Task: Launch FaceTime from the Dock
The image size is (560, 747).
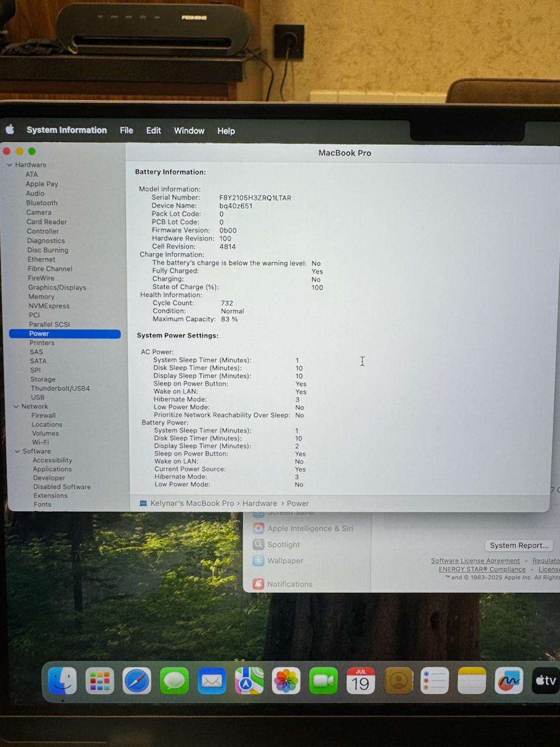Action: pyautogui.click(x=324, y=680)
